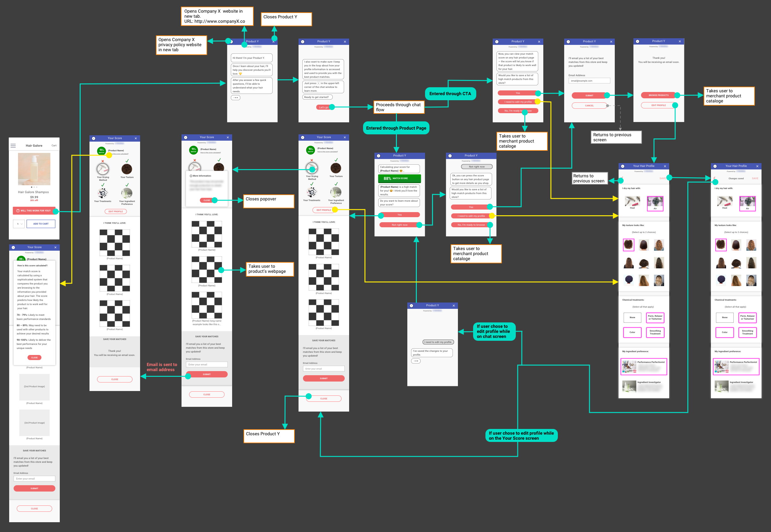
Task: Click 90% MATCH badge on "Thank you!" Your Score screen
Action: (102, 151)
